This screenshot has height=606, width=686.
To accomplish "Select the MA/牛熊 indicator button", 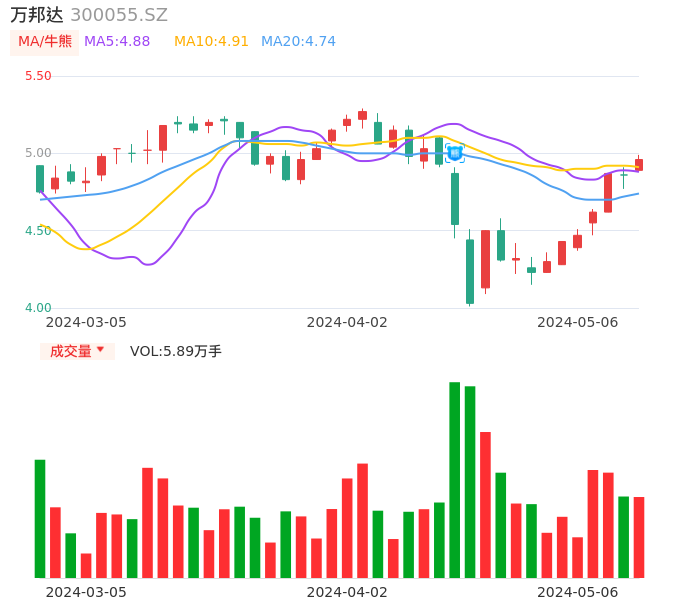I will (45, 42).
